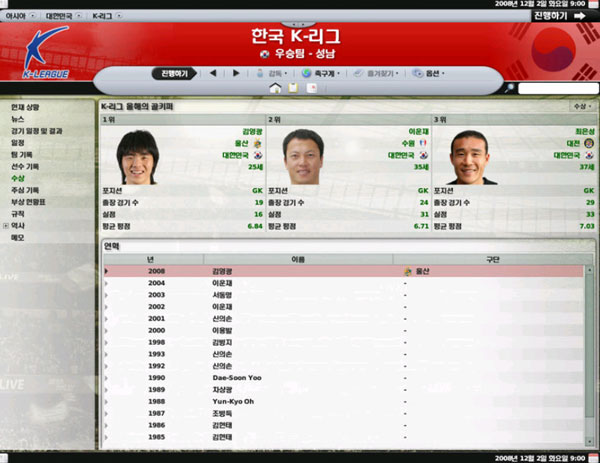Open the 축구계 dropdown menu
600x463 pixels.
coord(323,73)
